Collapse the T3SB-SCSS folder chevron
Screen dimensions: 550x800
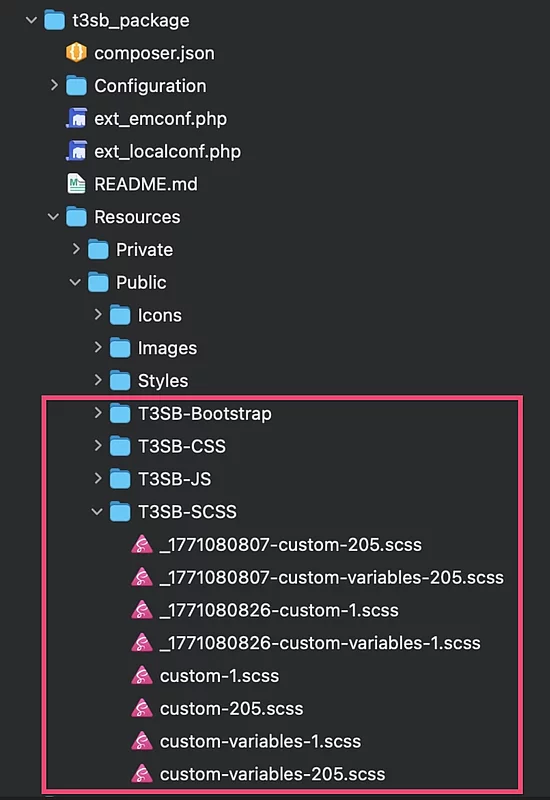(x=97, y=511)
